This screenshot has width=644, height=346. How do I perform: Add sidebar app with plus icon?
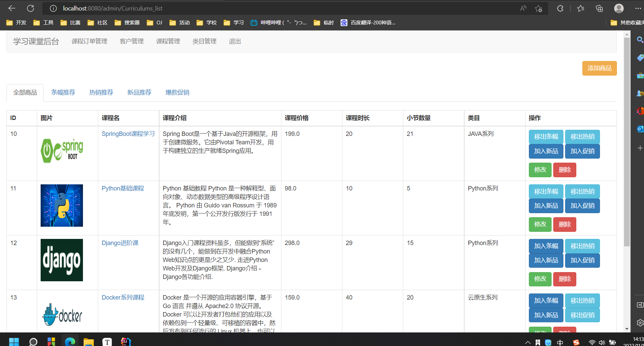coord(640,148)
